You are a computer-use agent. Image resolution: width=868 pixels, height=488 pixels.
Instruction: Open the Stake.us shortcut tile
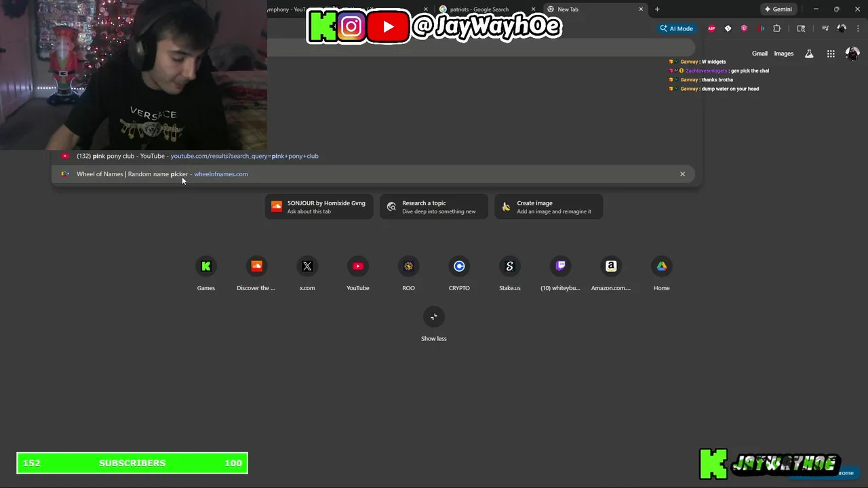pyautogui.click(x=510, y=274)
